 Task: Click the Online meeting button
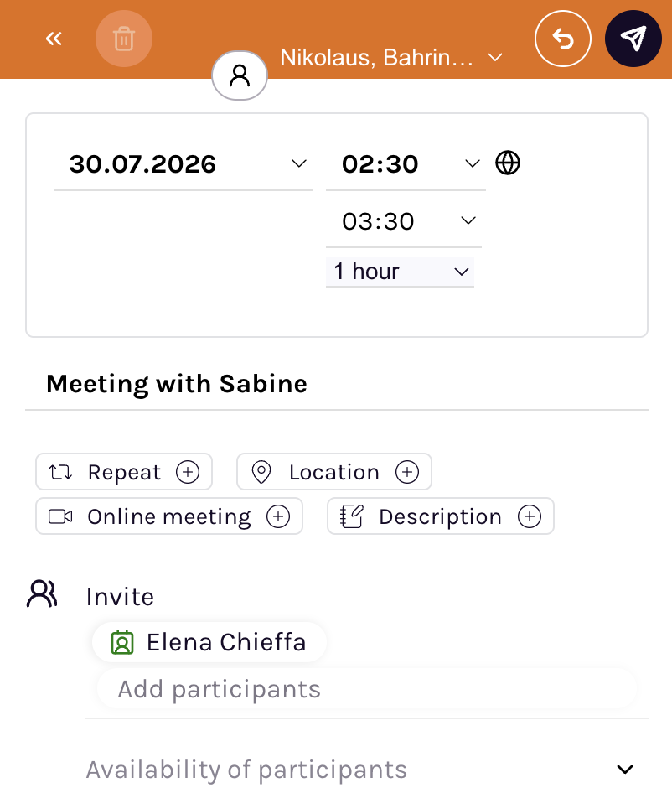pos(169,516)
